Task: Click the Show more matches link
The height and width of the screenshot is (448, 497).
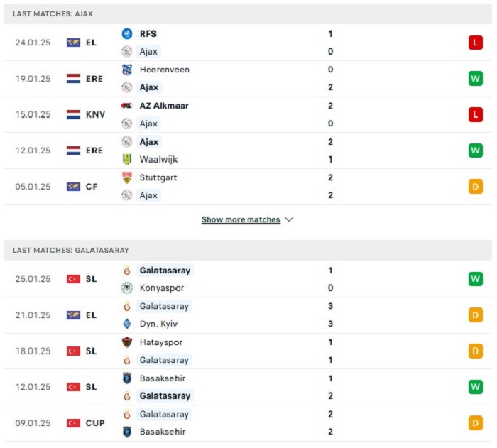Action: (x=241, y=219)
